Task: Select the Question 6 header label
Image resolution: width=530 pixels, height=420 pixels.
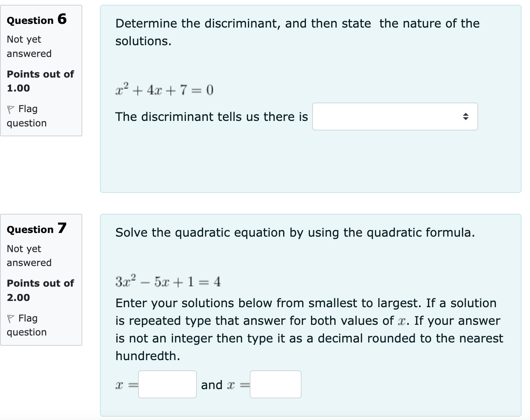Action: click(x=36, y=20)
